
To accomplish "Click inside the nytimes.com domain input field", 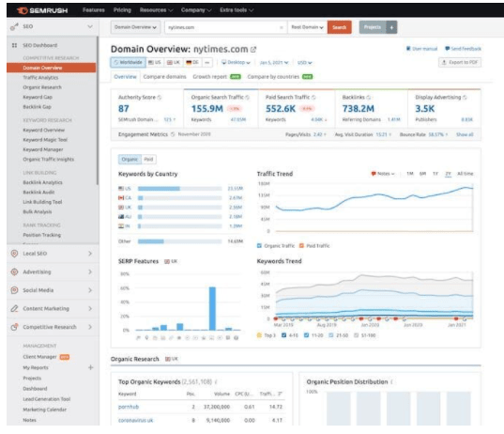I will 221,27.
